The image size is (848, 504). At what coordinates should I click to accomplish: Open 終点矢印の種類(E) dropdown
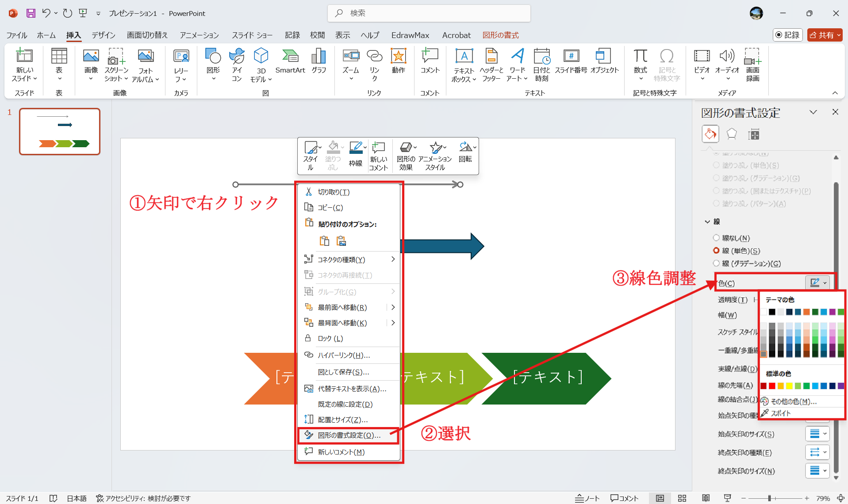pos(817,452)
